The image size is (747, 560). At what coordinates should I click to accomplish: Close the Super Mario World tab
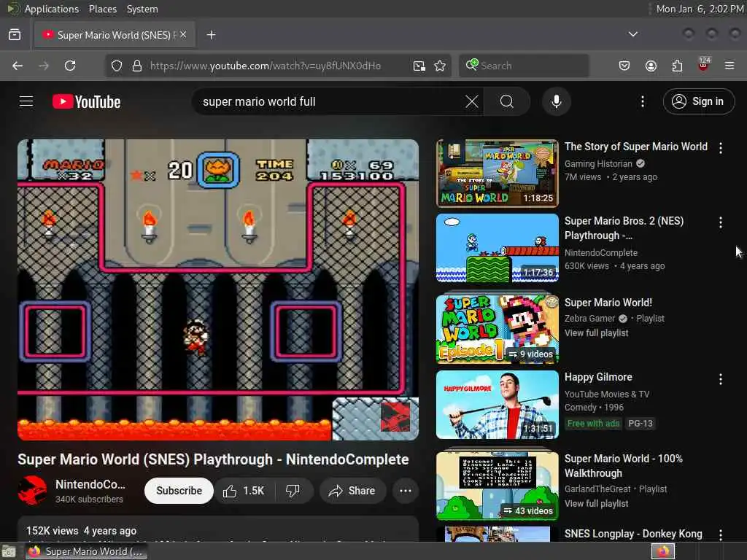pos(183,35)
